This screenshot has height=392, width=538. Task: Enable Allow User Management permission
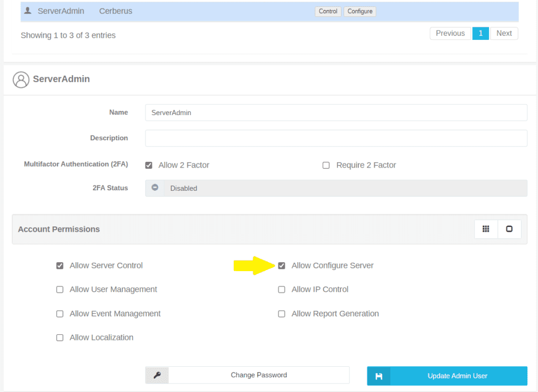(60, 290)
